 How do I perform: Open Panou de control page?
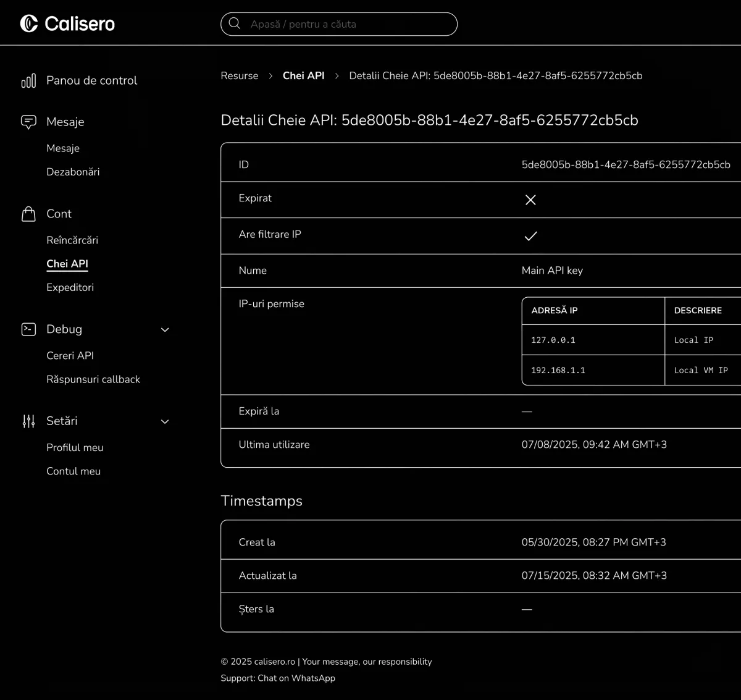tap(91, 80)
